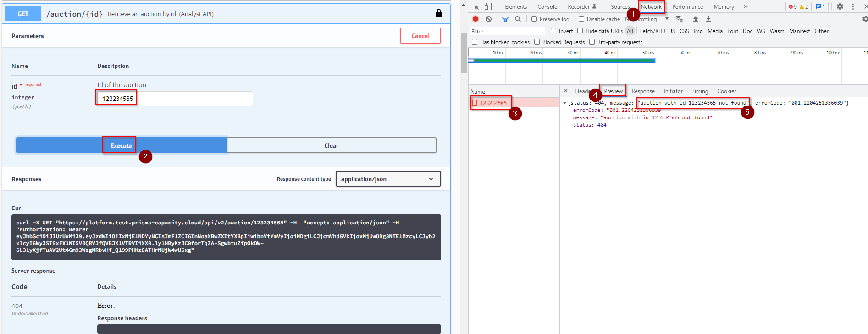Image resolution: width=868 pixels, height=334 pixels.
Task: Open the throttling dropdown arrow
Action: click(667, 19)
